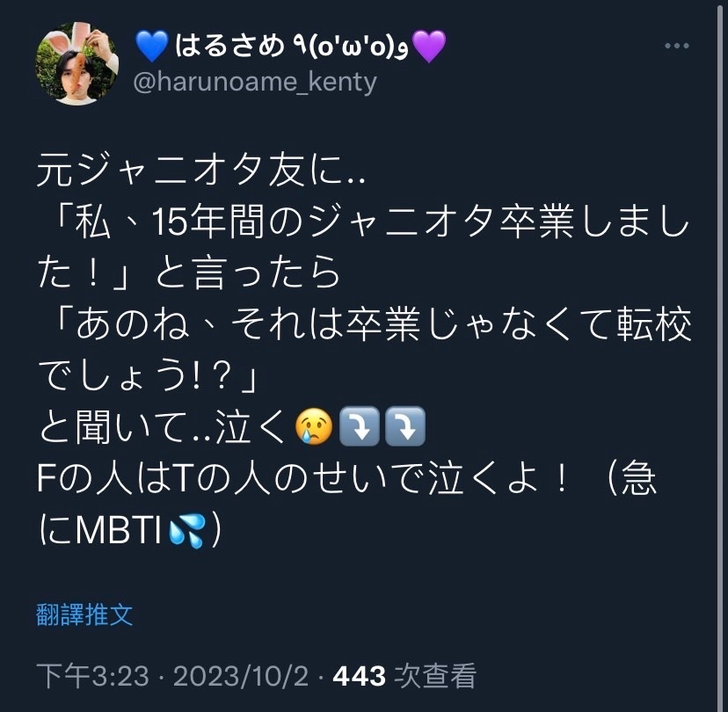Click the sweat droplets emoji after MBTI
Screen dimensions: 728x712
click(186, 530)
